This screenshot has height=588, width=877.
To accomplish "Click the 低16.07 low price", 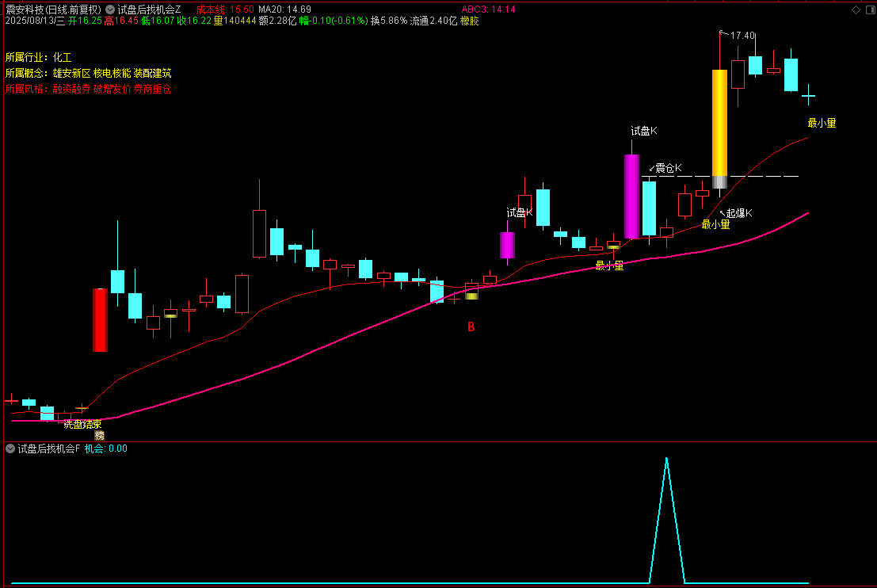I will click(x=158, y=21).
